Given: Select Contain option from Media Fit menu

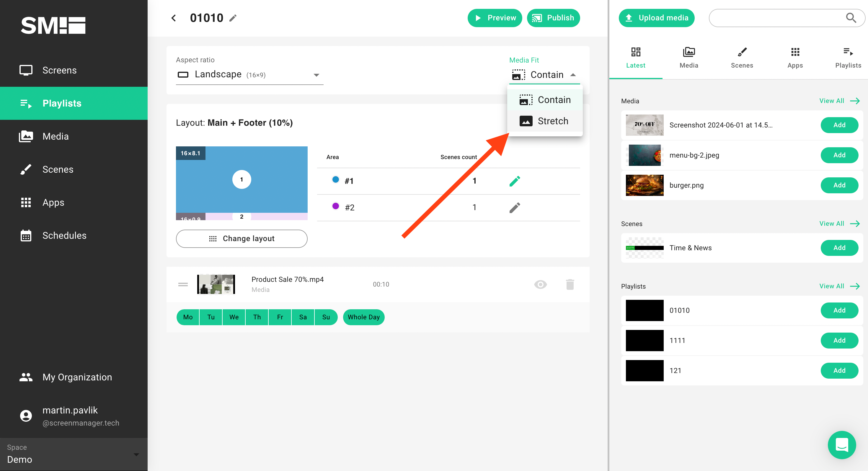Looking at the screenshot, I should point(545,100).
